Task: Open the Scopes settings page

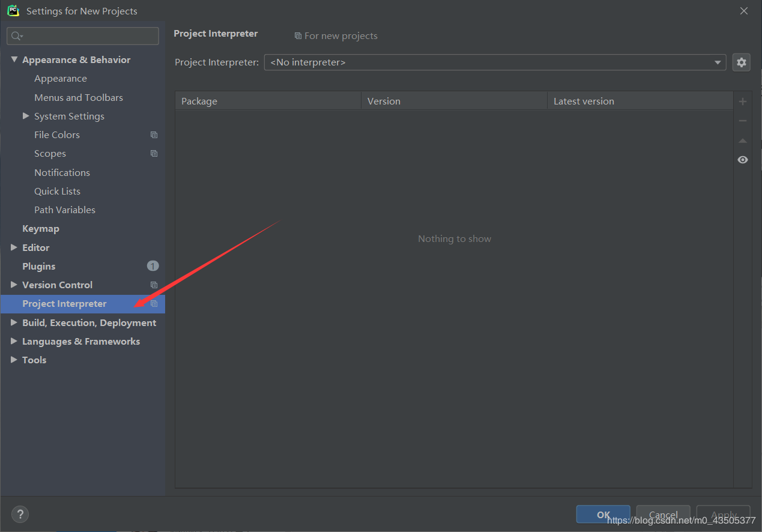Action: tap(50, 154)
